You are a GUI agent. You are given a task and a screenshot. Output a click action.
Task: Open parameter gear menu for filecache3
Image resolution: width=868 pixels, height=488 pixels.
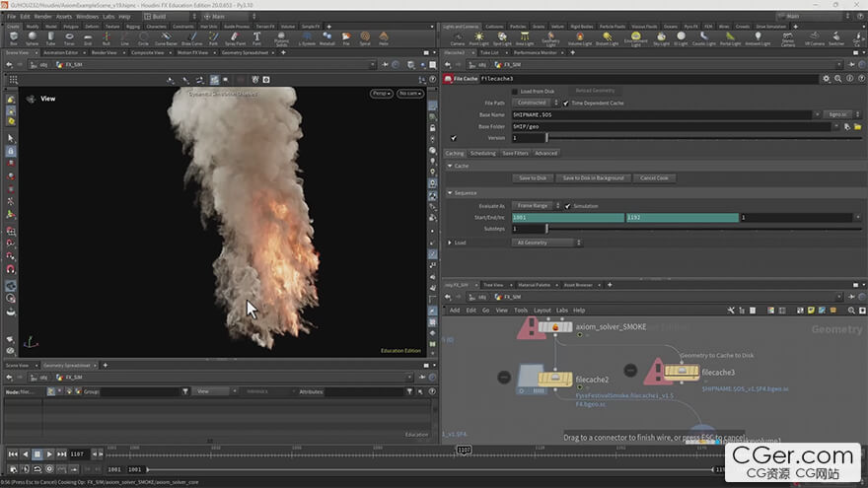[826, 79]
